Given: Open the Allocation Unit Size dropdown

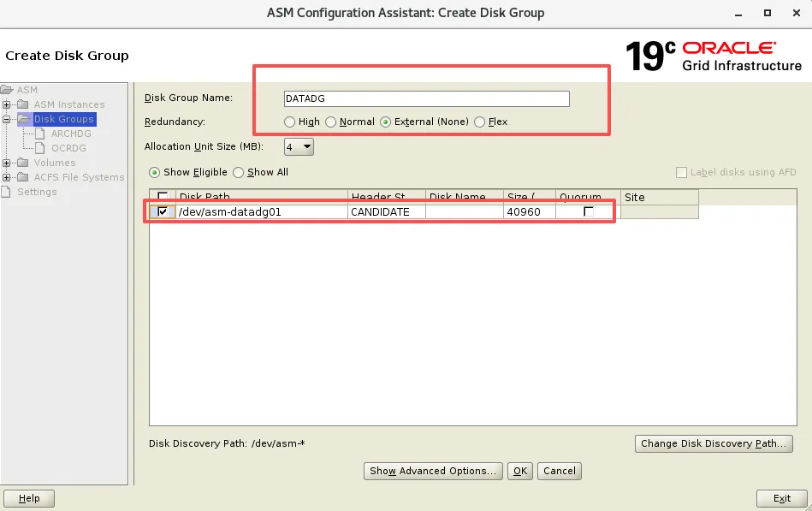Looking at the screenshot, I should 299,146.
